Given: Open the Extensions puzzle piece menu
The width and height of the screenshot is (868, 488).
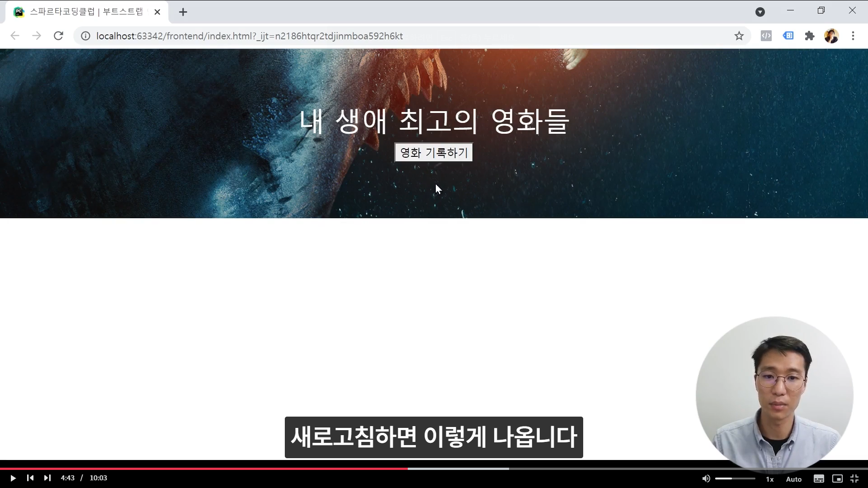Looking at the screenshot, I should (810, 36).
